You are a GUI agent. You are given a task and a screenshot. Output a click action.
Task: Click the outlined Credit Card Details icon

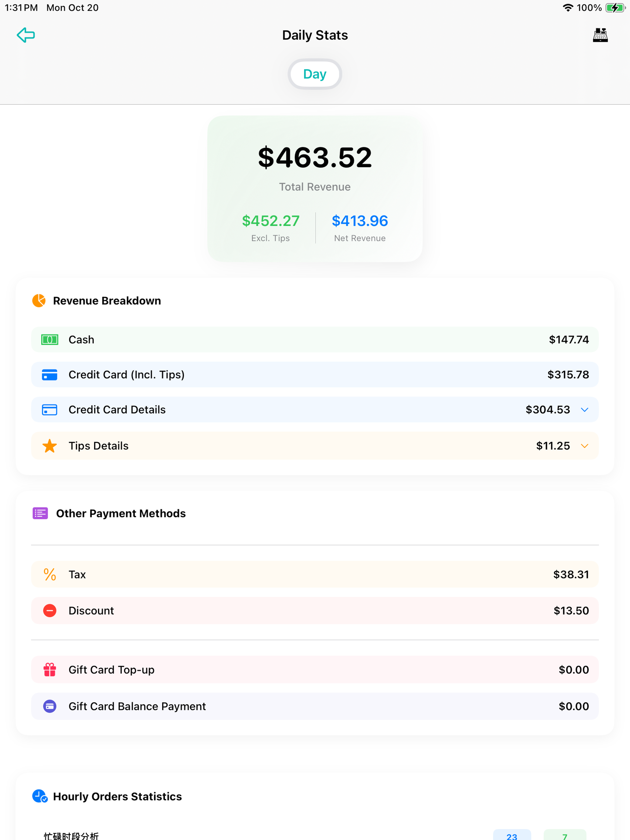(x=50, y=410)
